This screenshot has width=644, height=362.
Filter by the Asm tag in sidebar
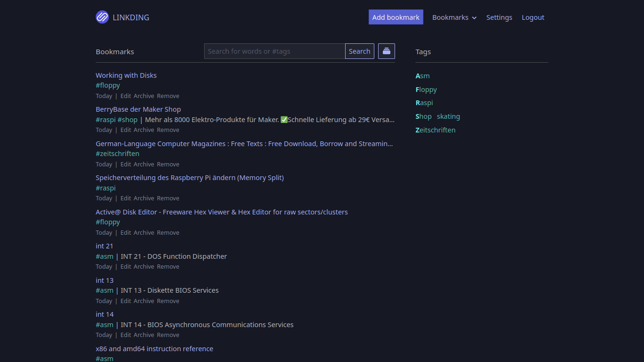click(x=422, y=76)
